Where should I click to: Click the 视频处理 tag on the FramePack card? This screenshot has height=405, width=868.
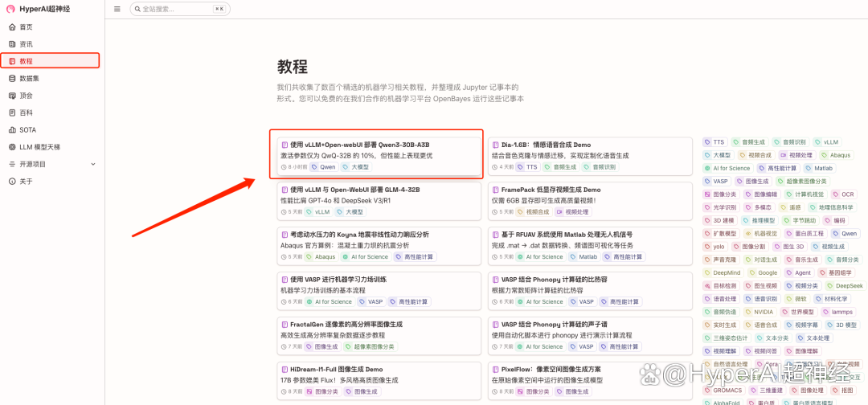point(572,212)
